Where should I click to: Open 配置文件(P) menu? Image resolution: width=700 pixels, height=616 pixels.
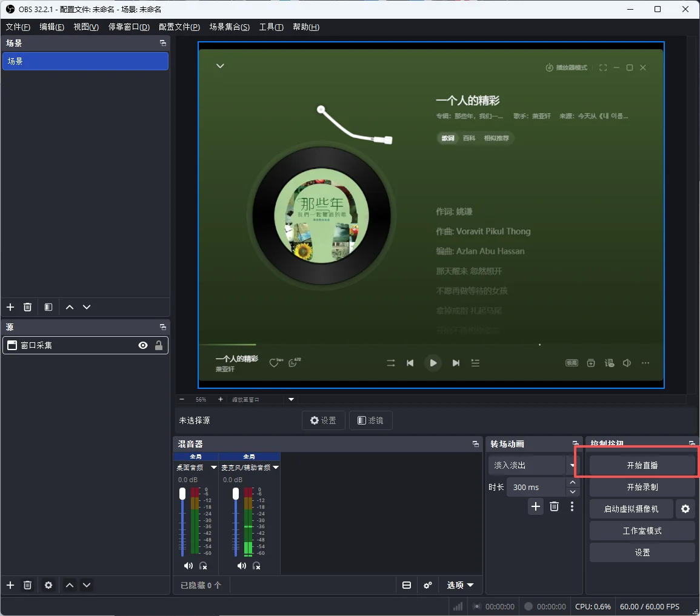point(179,27)
